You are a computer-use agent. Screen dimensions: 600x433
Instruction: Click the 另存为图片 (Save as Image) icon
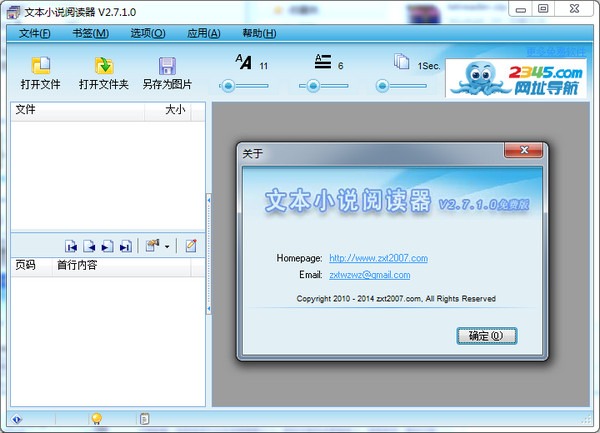(x=167, y=67)
